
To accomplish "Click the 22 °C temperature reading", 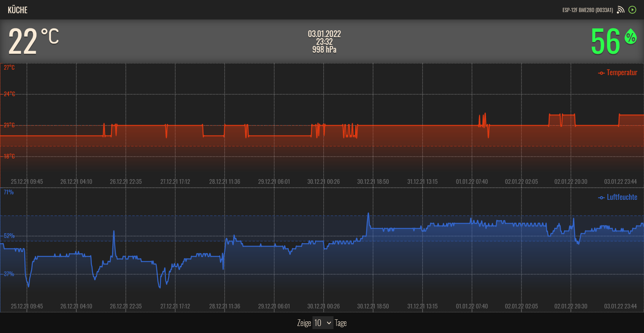I will click(x=33, y=41).
